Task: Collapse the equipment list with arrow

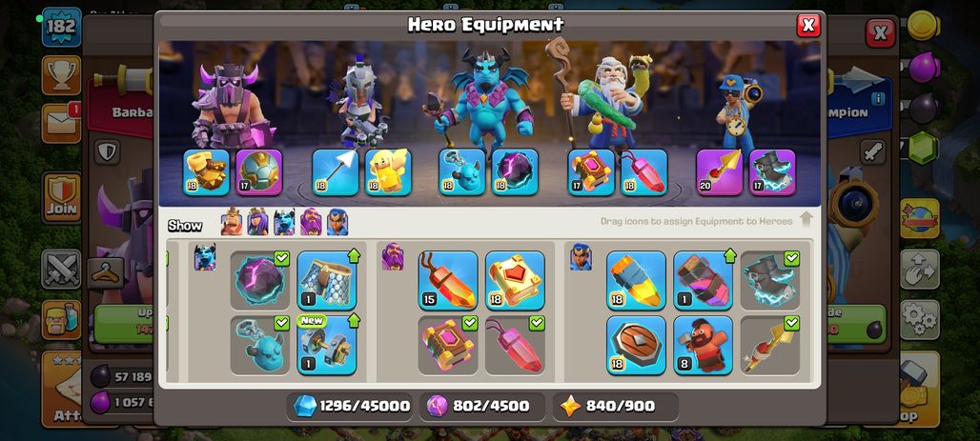Action: (x=806, y=219)
